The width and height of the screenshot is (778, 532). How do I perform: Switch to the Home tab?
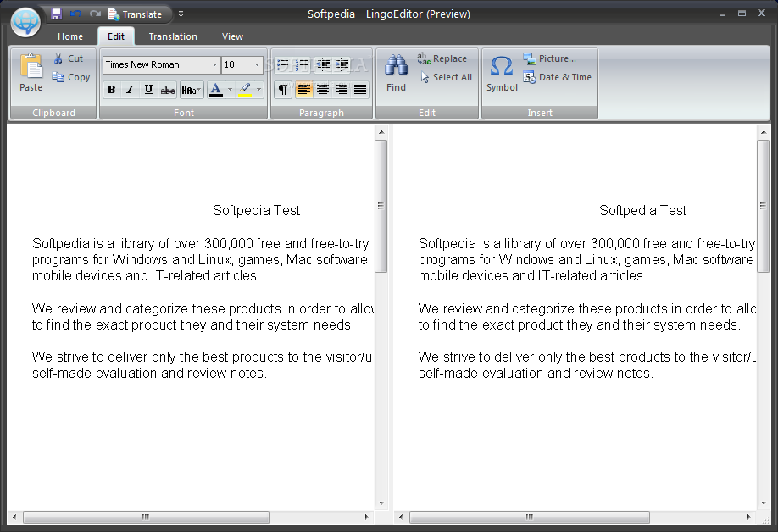pyautogui.click(x=70, y=36)
